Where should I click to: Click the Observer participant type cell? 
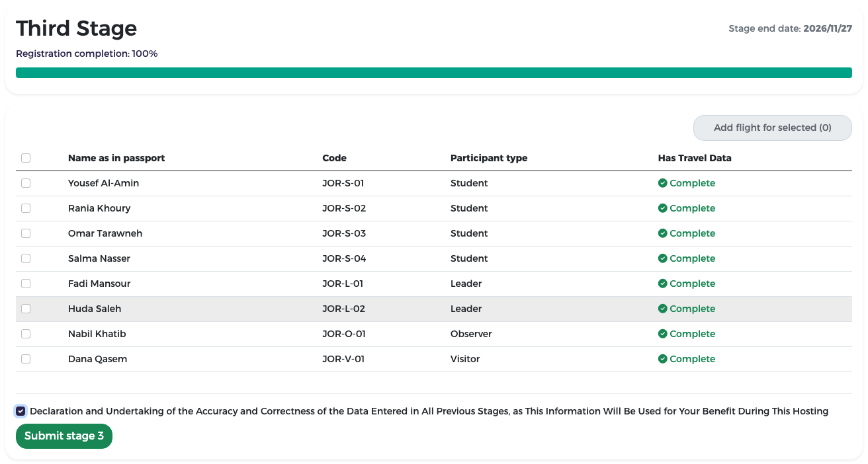point(471,334)
